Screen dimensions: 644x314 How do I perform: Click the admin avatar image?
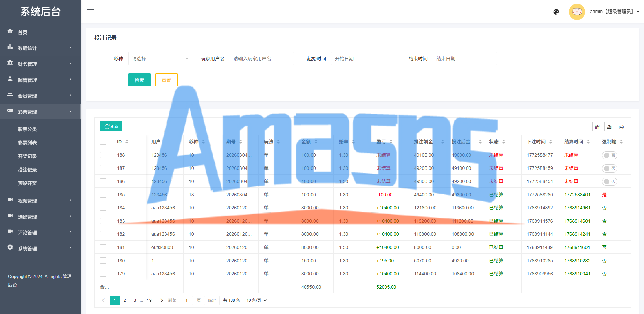pyautogui.click(x=577, y=12)
